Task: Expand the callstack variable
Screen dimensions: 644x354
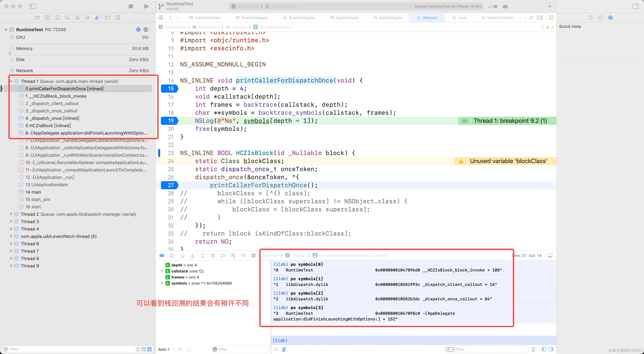Action: [162, 271]
